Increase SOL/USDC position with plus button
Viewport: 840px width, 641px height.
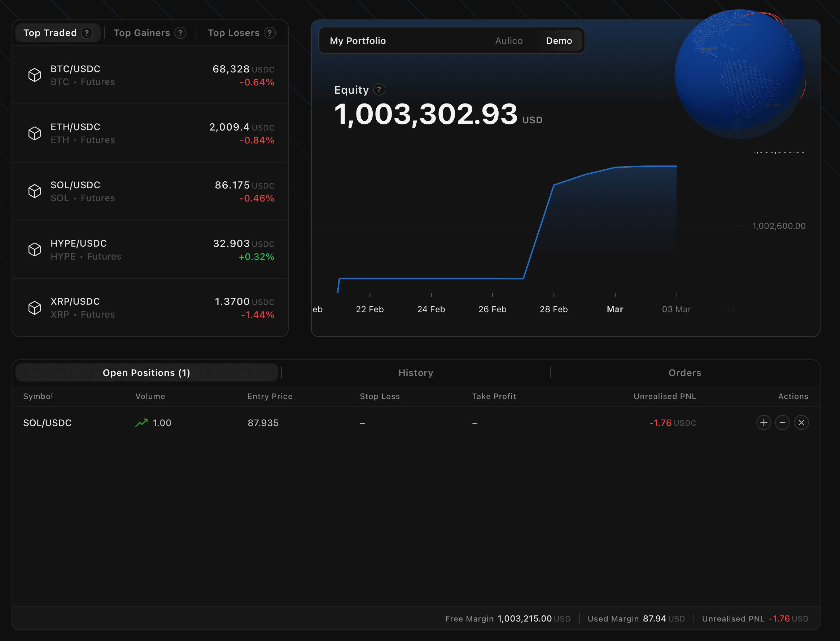point(763,423)
